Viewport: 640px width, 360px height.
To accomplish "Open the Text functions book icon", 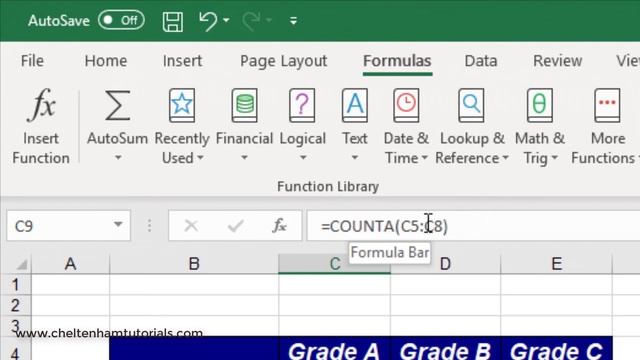I will pos(355,105).
